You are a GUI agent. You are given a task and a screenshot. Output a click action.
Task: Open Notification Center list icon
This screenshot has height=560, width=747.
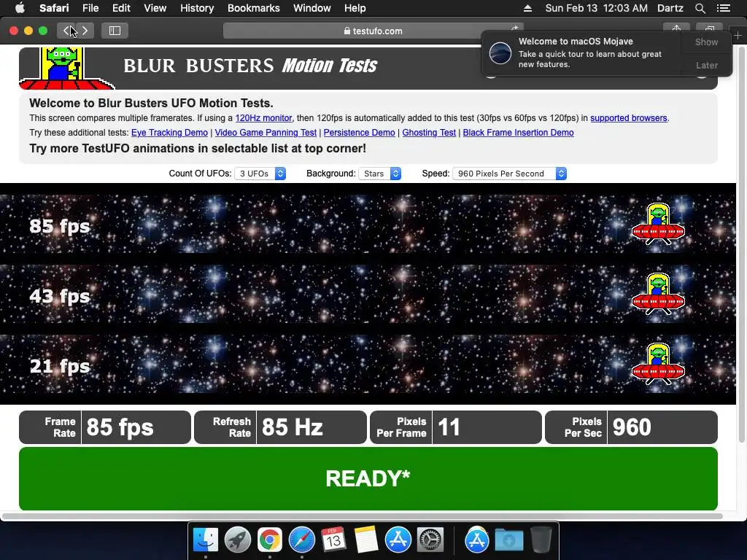723,8
